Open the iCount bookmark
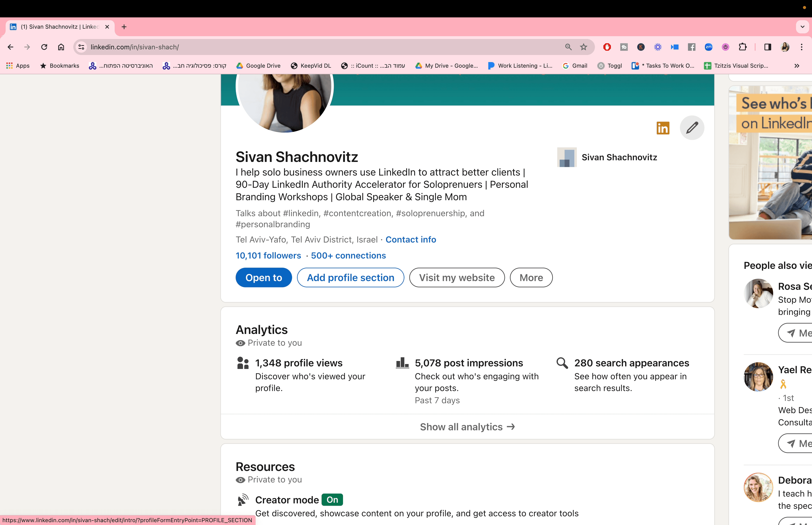The width and height of the screenshot is (812, 525). 373,66
